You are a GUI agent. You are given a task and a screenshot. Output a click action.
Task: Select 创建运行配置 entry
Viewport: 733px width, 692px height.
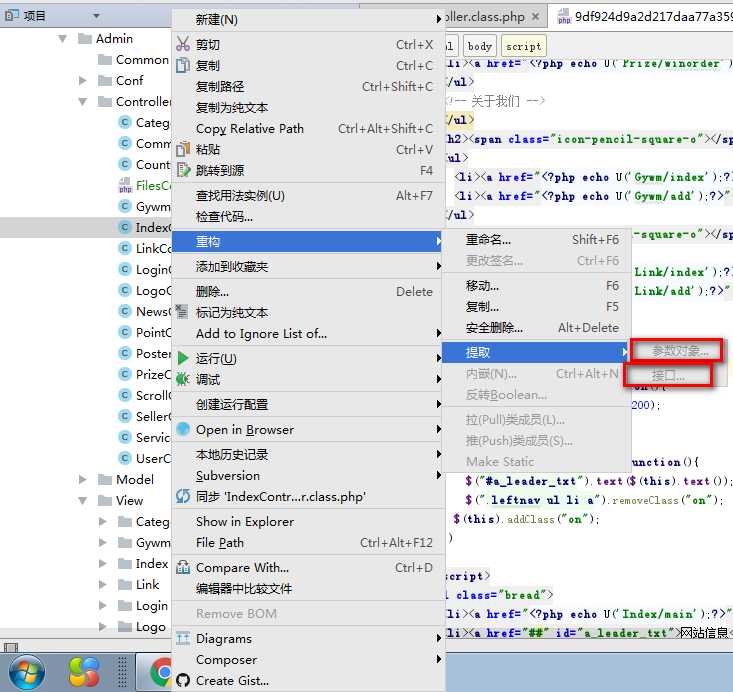point(308,404)
